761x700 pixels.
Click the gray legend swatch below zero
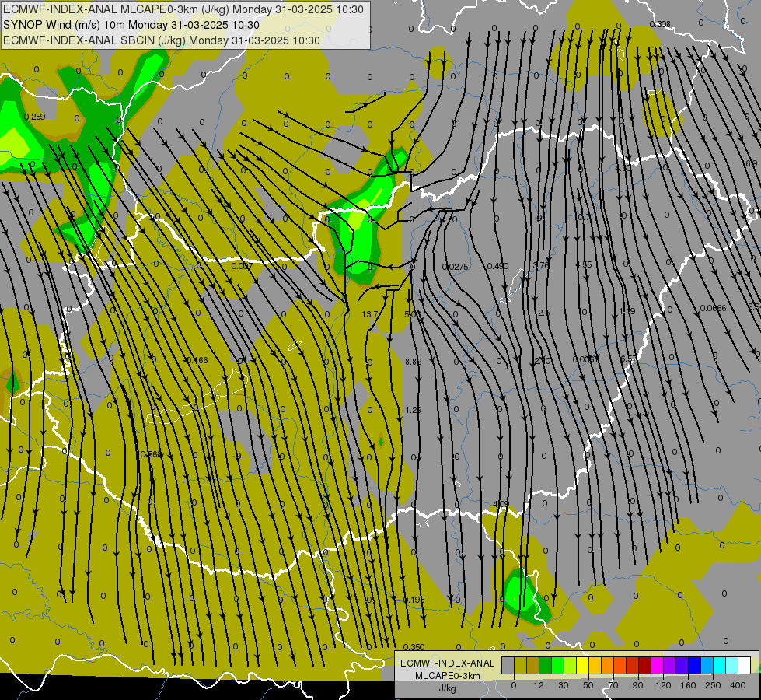point(508,665)
